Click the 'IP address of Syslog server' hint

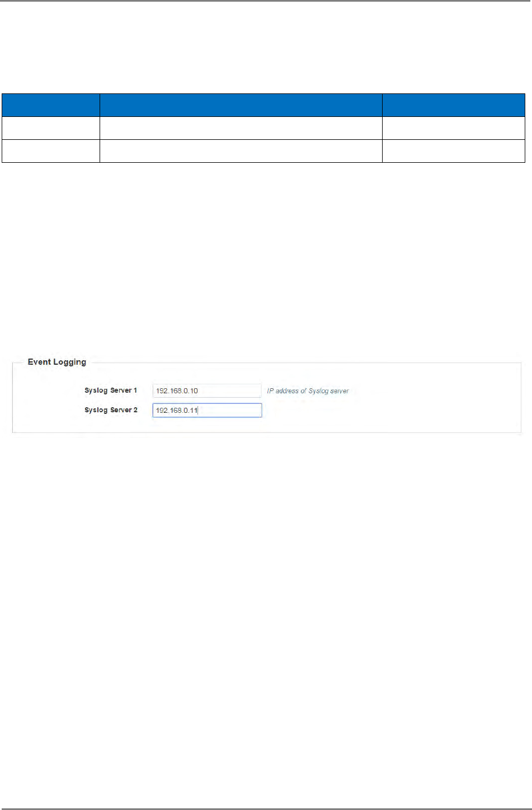[308, 391]
